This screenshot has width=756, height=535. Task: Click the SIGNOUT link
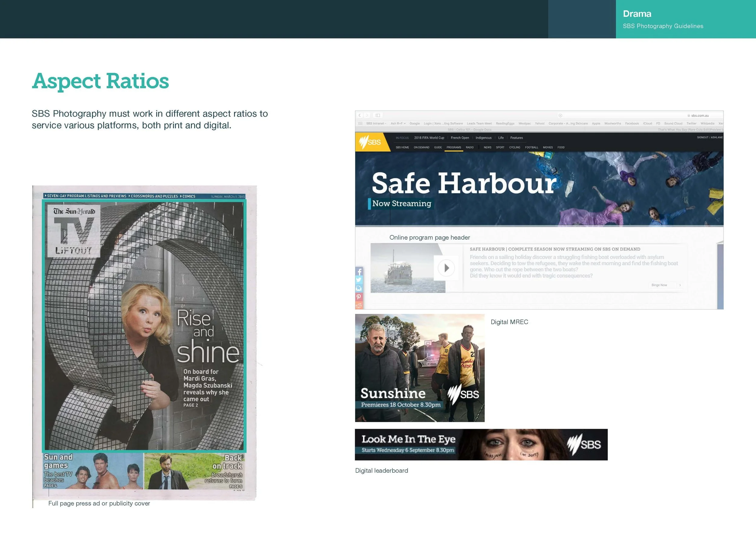coord(702,137)
